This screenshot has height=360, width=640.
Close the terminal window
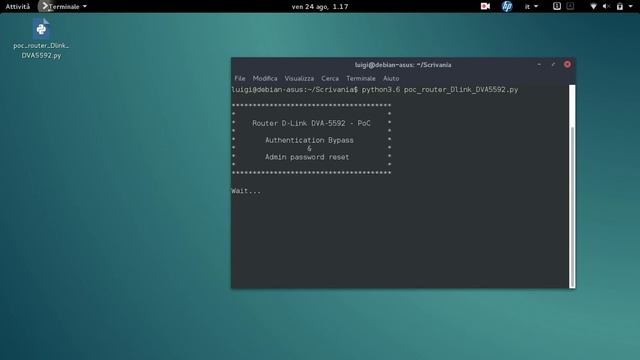click(x=567, y=64)
